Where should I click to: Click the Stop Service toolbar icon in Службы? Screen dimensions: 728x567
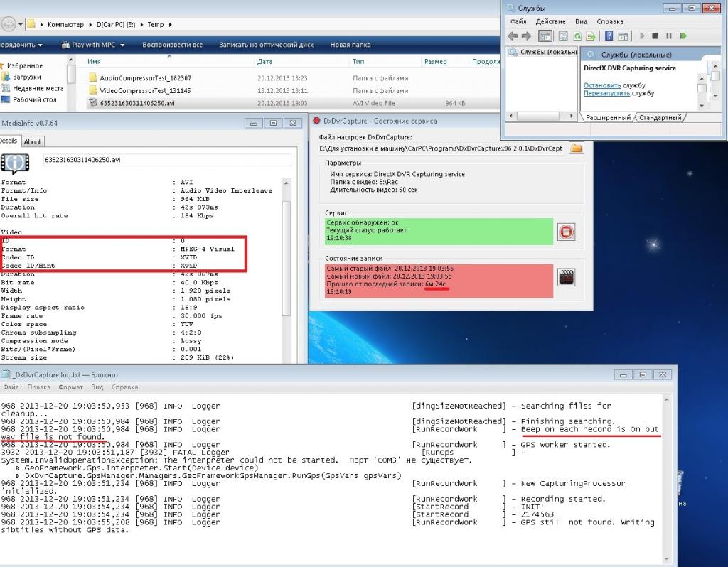pyautogui.click(x=655, y=36)
